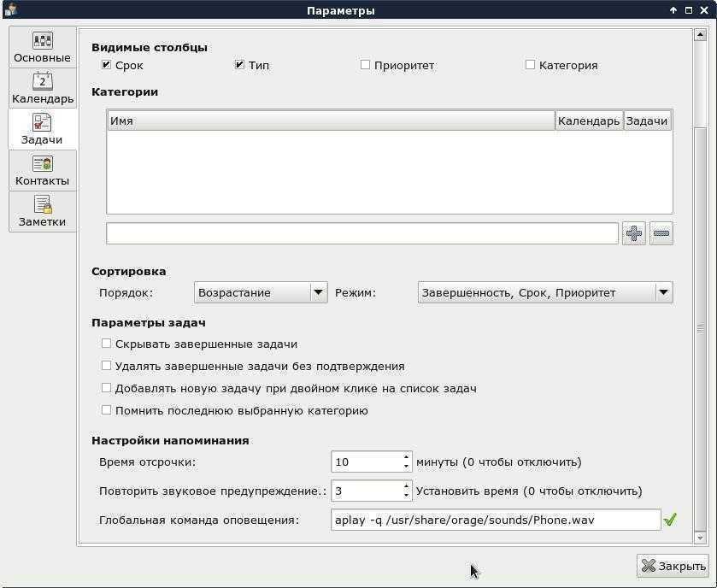Switch to the Календарь settings tab
This screenshot has width=717, height=588.
(42, 88)
